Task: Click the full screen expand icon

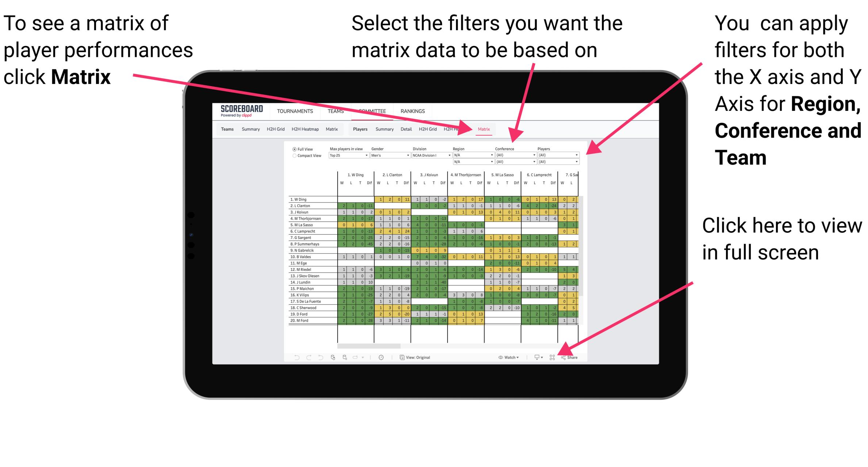Action: click(x=553, y=356)
